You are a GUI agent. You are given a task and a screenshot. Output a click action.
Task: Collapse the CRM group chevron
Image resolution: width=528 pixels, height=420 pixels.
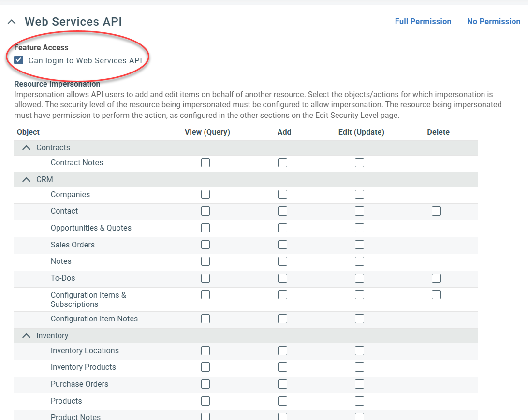(27, 180)
